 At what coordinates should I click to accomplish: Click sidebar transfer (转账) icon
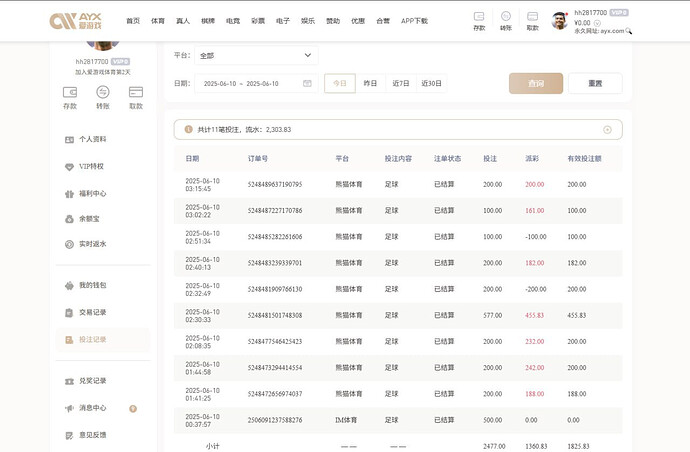pyautogui.click(x=103, y=93)
